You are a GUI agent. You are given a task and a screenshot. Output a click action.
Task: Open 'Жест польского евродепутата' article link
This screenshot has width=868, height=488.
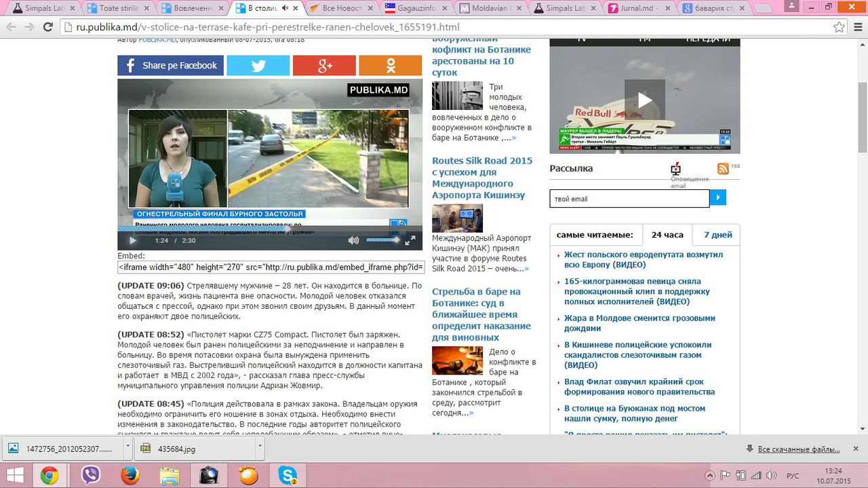click(644, 259)
